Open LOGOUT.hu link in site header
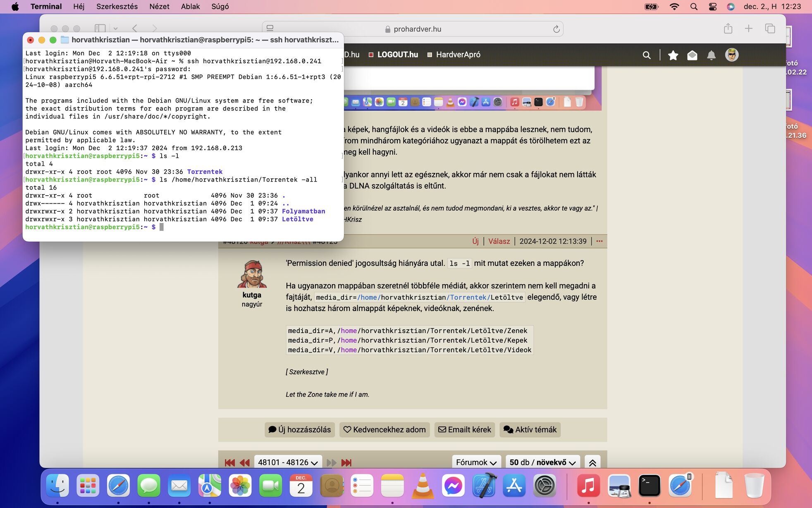Screen dimensions: 812x508 pos(397,55)
